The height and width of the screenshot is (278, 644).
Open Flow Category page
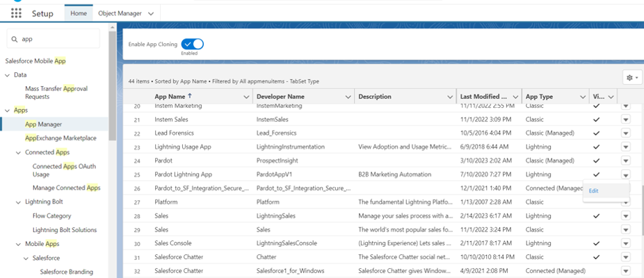pos(51,216)
